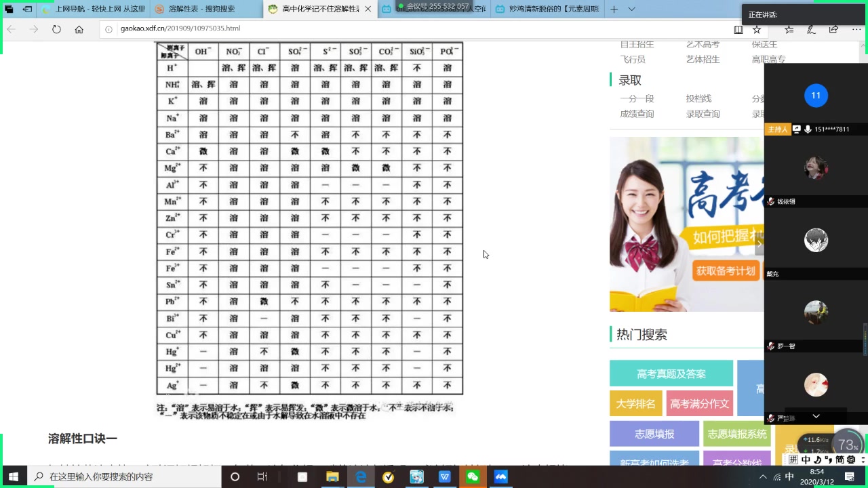868x488 pixels.
Task: Close the 高中化学记不住溶解性 tab
Action: 368,9
